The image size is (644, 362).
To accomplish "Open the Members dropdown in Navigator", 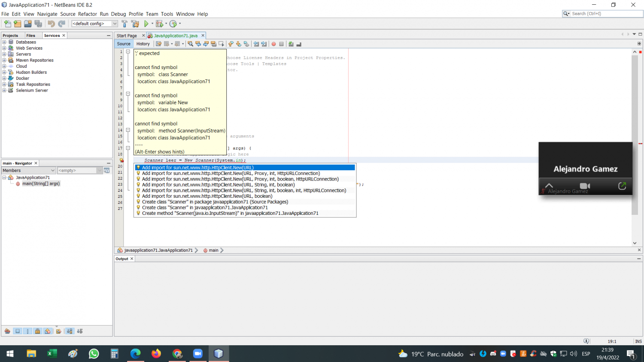I will [x=29, y=170].
